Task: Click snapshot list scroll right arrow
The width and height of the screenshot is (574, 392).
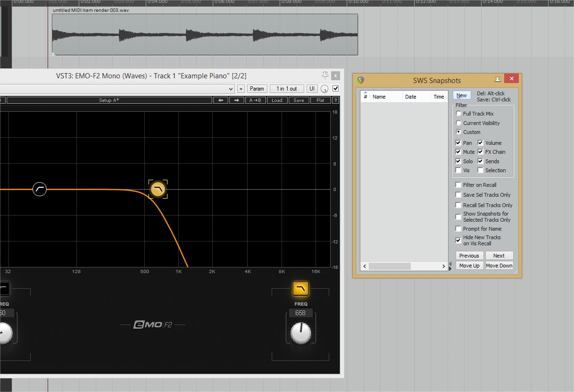Action: click(x=444, y=267)
